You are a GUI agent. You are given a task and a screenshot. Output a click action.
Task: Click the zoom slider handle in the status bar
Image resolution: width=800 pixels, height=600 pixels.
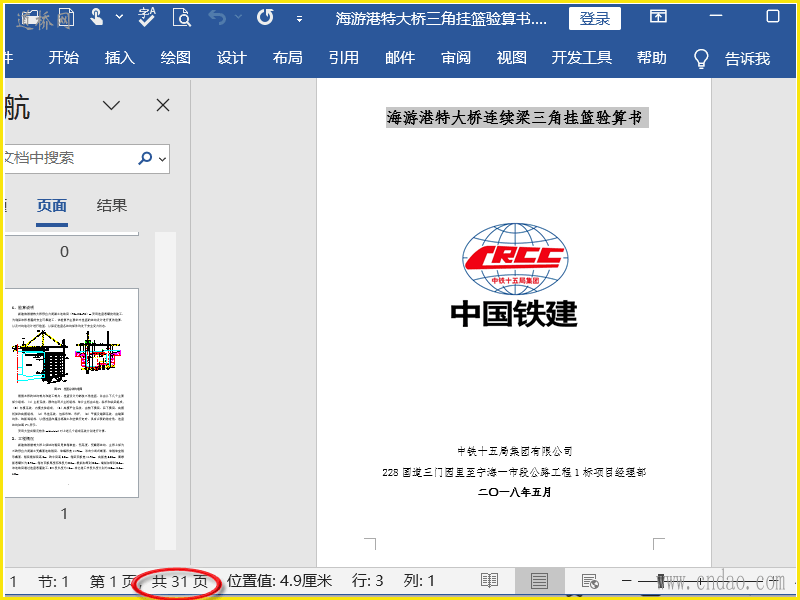661,581
